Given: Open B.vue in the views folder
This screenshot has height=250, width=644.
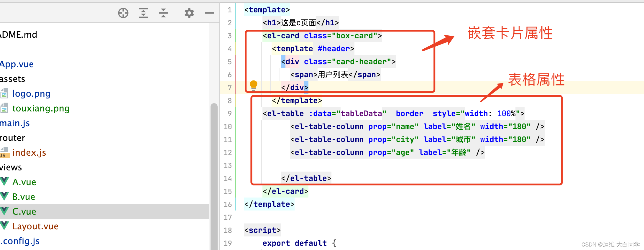Looking at the screenshot, I should [x=24, y=197].
